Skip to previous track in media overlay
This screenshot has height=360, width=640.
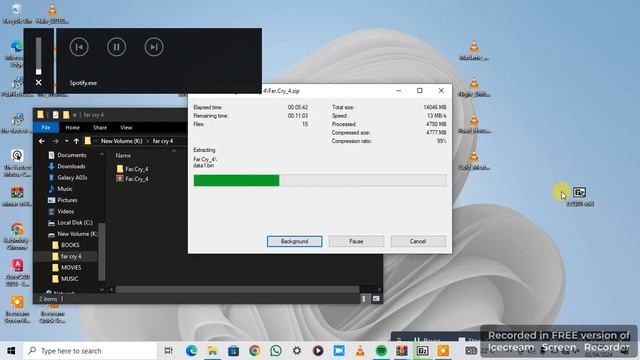click(x=79, y=47)
